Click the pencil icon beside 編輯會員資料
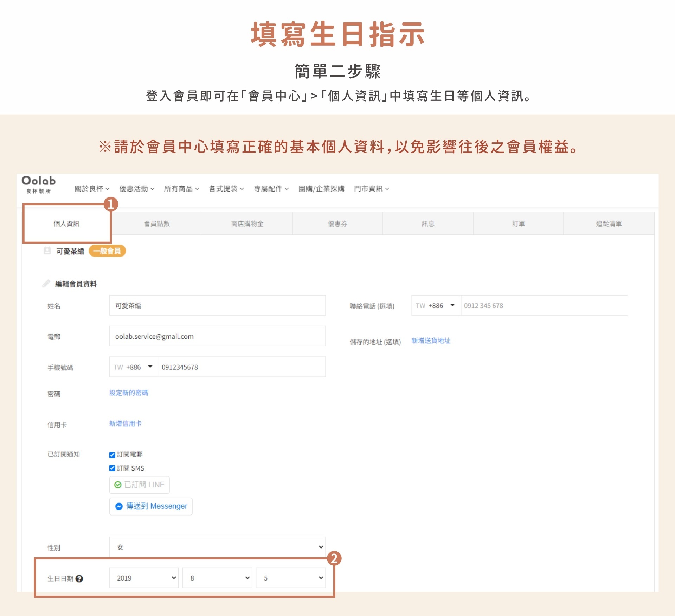This screenshot has height=616, width=675. pos(46,284)
